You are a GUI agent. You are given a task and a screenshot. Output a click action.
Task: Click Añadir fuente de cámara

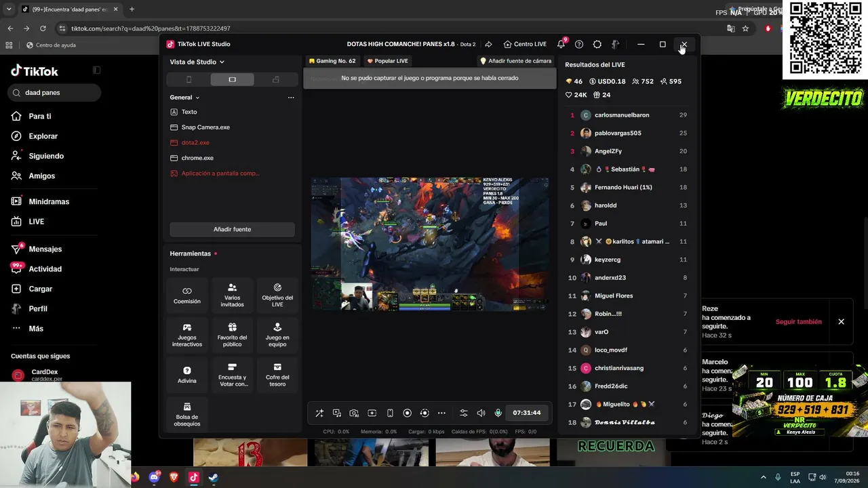click(x=515, y=61)
